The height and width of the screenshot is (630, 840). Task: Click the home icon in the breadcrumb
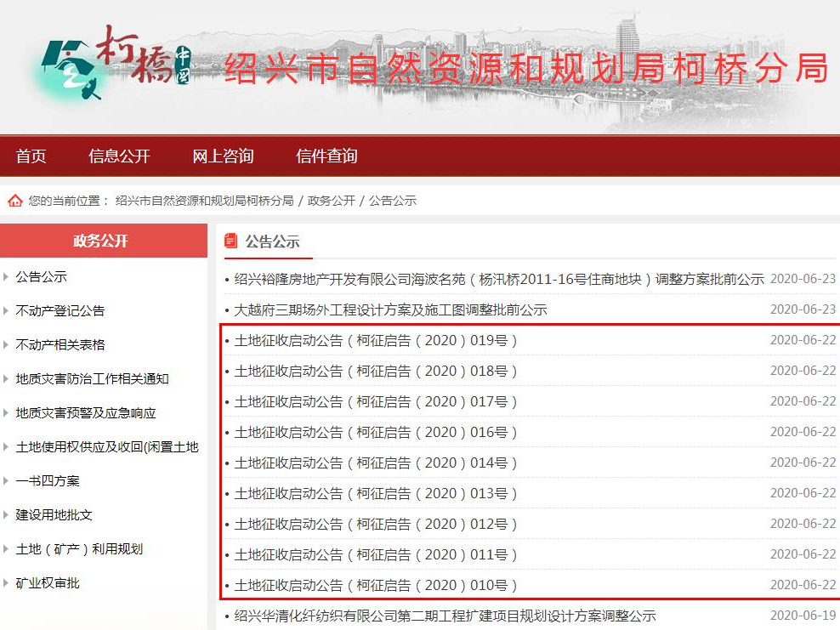click(14, 201)
